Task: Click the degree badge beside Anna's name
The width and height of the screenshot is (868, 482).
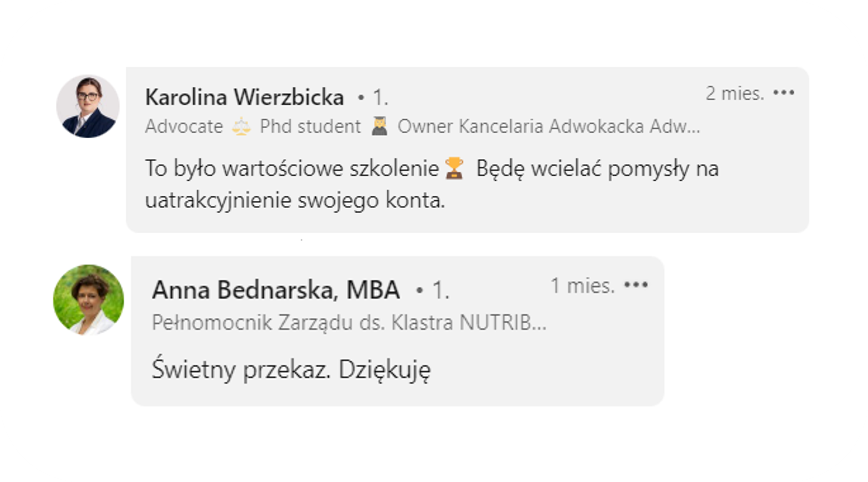Action: tap(434, 290)
